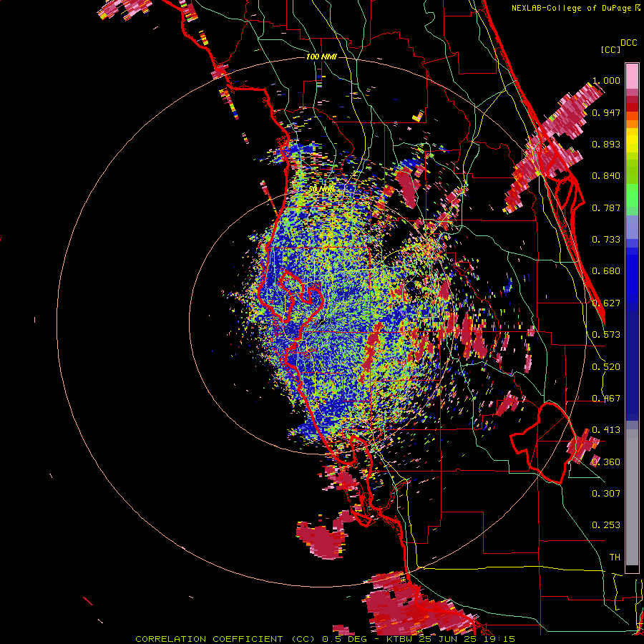Select the 0.840 scale value
Screen dimensions: 644x644
pos(606,176)
